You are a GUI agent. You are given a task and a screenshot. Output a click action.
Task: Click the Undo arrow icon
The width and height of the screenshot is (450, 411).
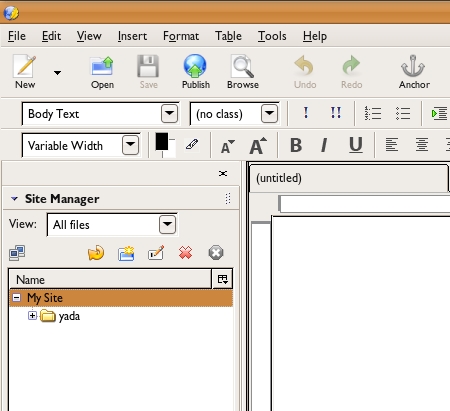[305, 72]
